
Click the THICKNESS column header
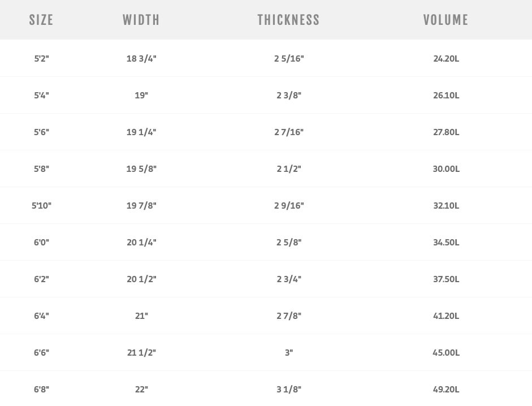click(288, 20)
